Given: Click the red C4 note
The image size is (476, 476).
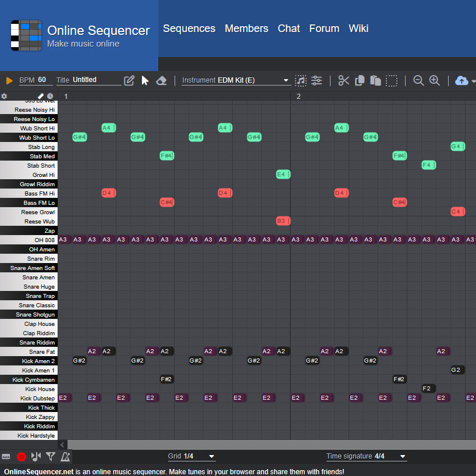Looking at the screenshot, I should tap(458, 212).
